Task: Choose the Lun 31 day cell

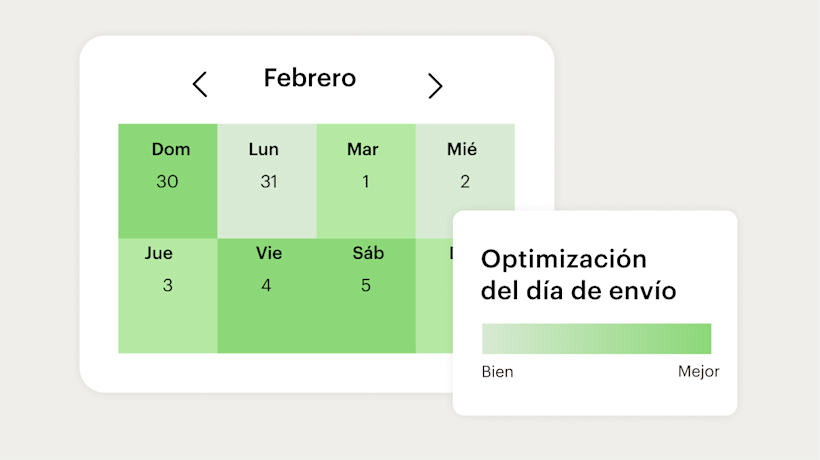Action: coord(267,181)
